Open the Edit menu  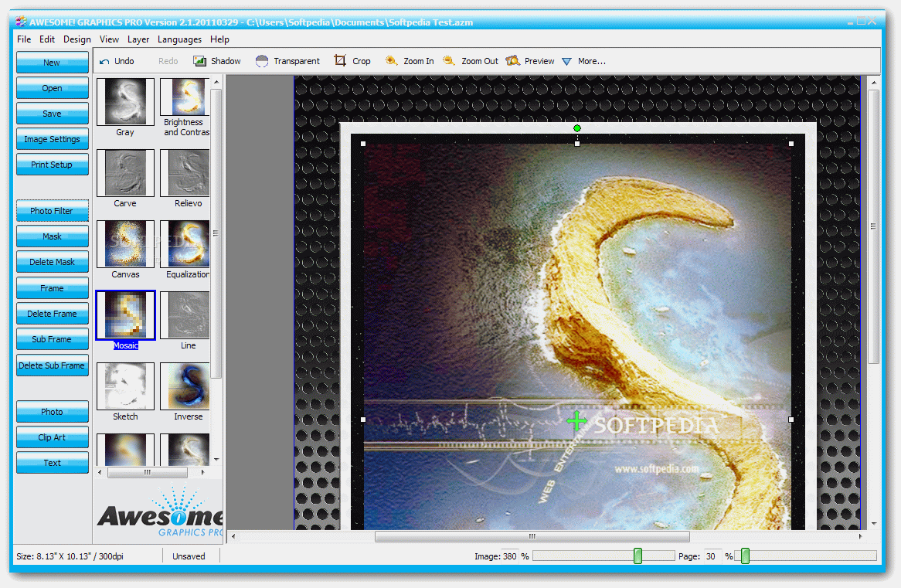pyautogui.click(x=47, y=39)
